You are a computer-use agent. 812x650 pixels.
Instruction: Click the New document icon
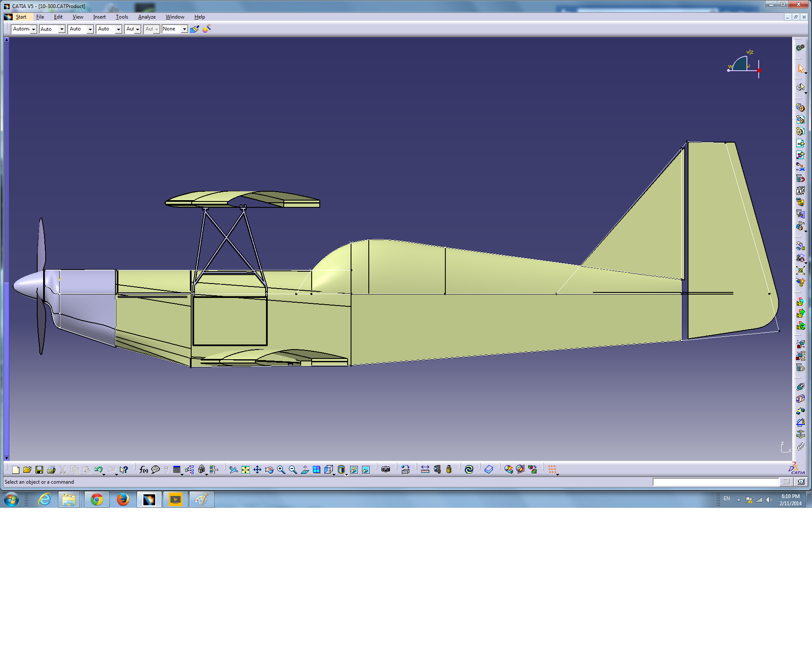[x=16, y=470]
